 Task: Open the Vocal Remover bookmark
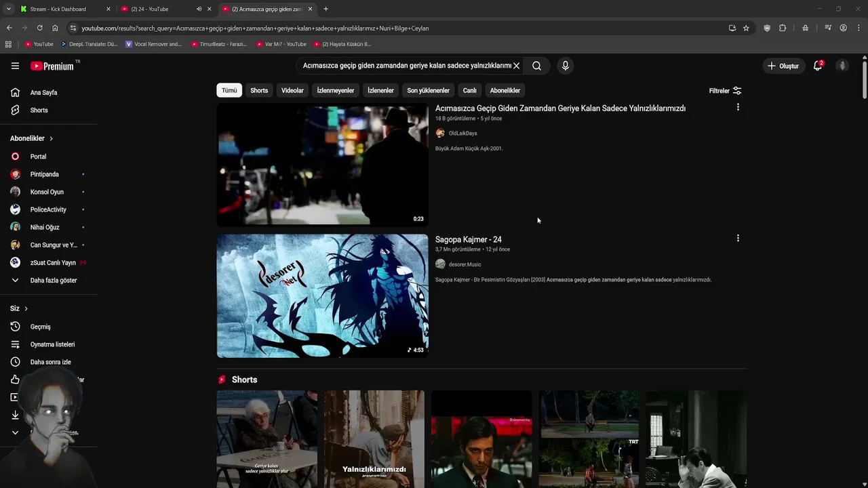(x=154, y=44)
